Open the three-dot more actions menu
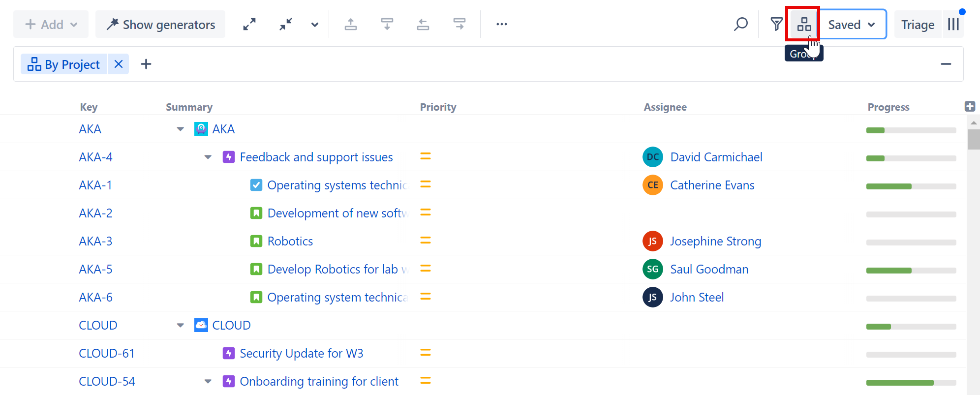The height and width of the screenshot is (395, 980). (501, 24)
